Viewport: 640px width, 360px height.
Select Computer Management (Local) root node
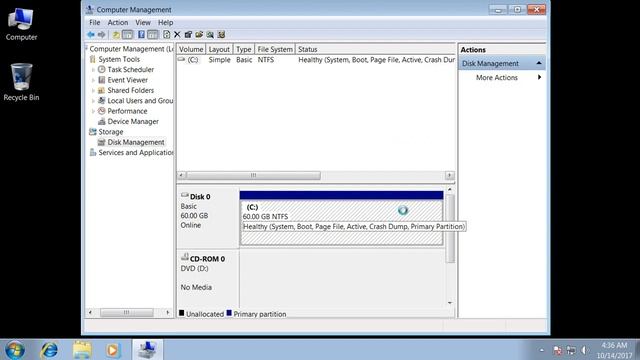click(x=131, y=49)
